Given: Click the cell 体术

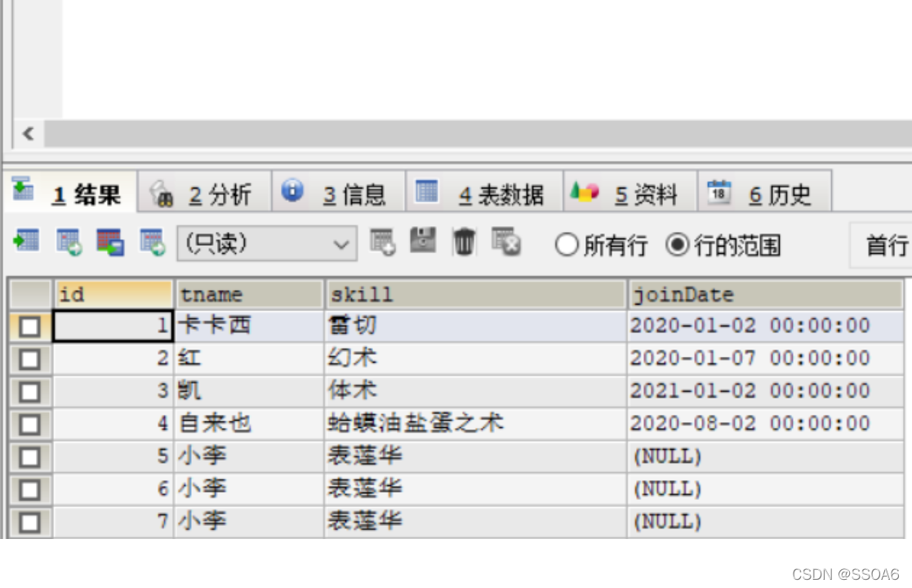Looking at the screenshot, I should click(x=475, y=391).
